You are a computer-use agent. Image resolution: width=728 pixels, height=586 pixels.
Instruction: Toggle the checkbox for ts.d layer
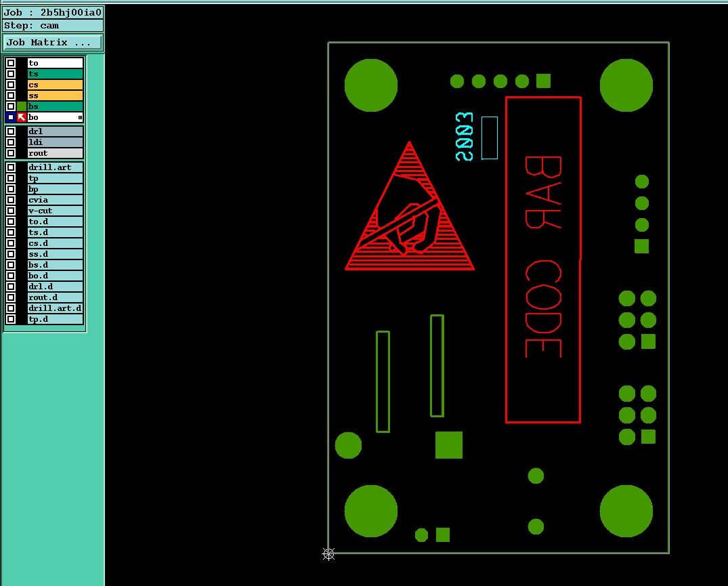click(11, 232)
